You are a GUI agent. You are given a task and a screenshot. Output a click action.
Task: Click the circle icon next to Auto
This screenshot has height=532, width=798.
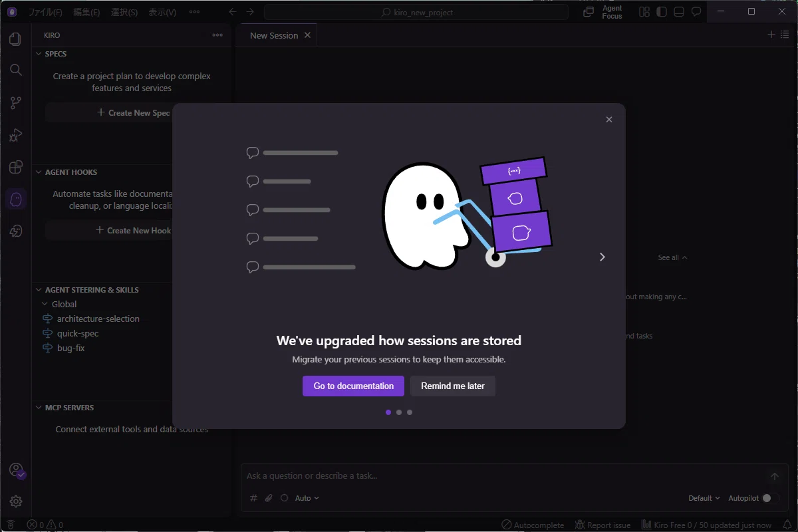click(x=284, y=498)
